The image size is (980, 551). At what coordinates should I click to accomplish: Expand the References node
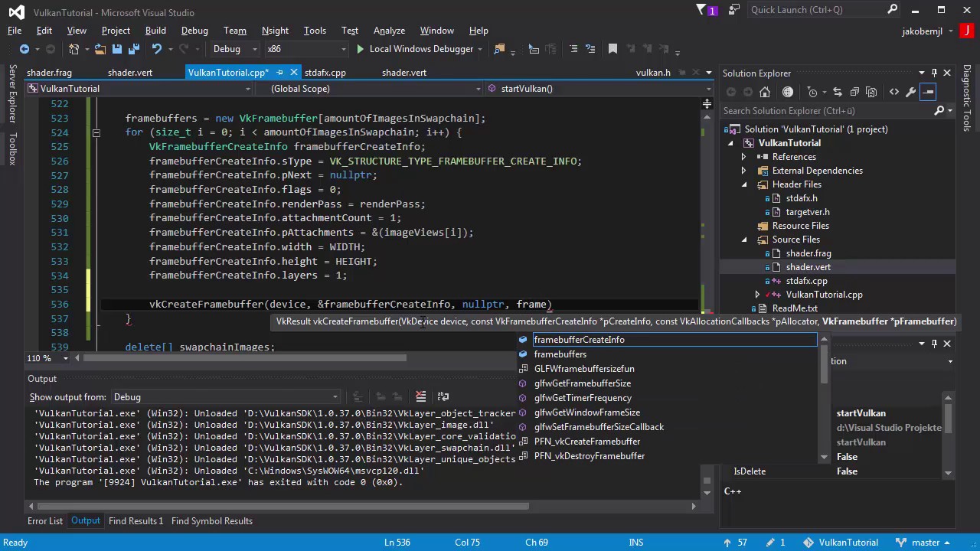(743, 157)
